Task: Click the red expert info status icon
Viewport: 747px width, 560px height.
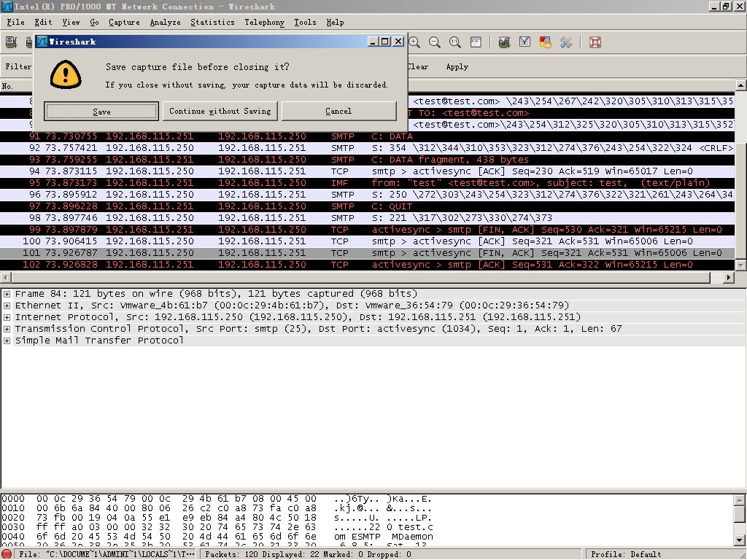Action: click(x=7, y=554)
